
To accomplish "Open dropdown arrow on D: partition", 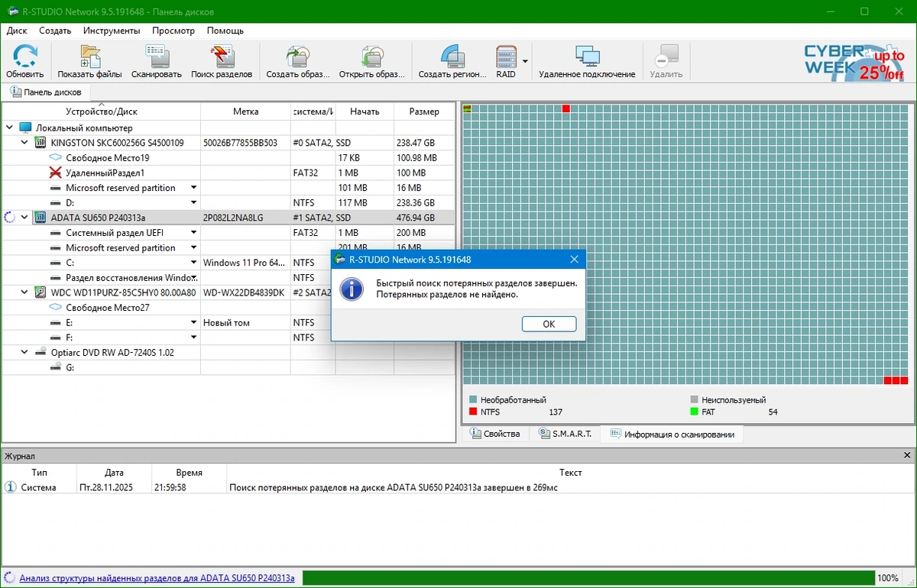I will click(194, 203).
